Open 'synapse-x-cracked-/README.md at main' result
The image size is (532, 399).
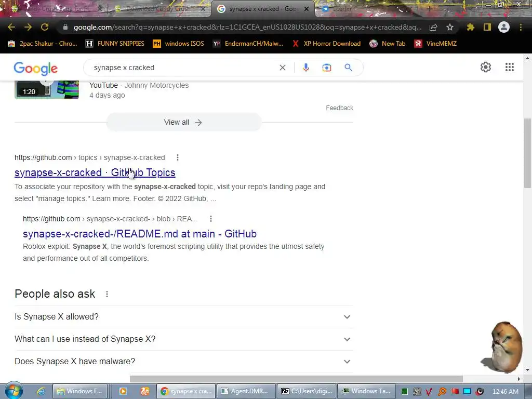(139, 234)
